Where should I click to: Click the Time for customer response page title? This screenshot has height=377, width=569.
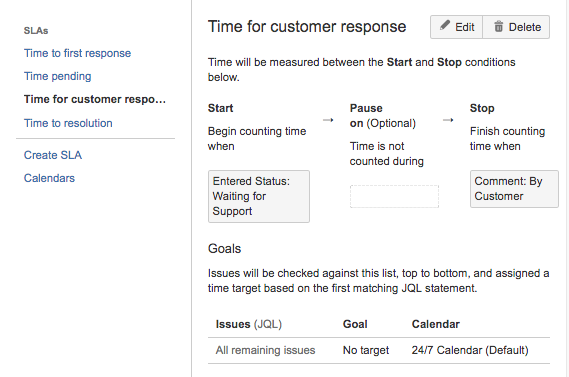point(307,26)
